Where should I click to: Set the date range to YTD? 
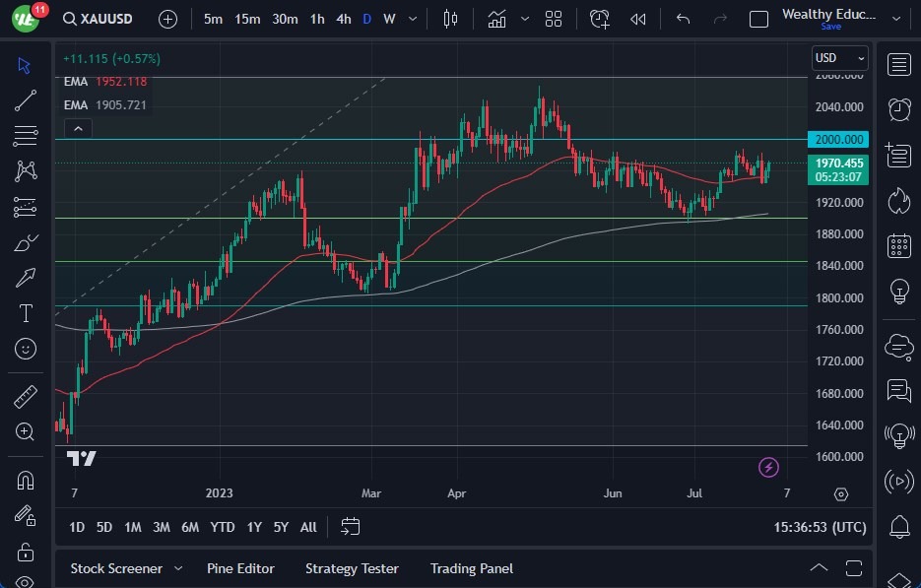pyautogui.click(x=223, y=527)
